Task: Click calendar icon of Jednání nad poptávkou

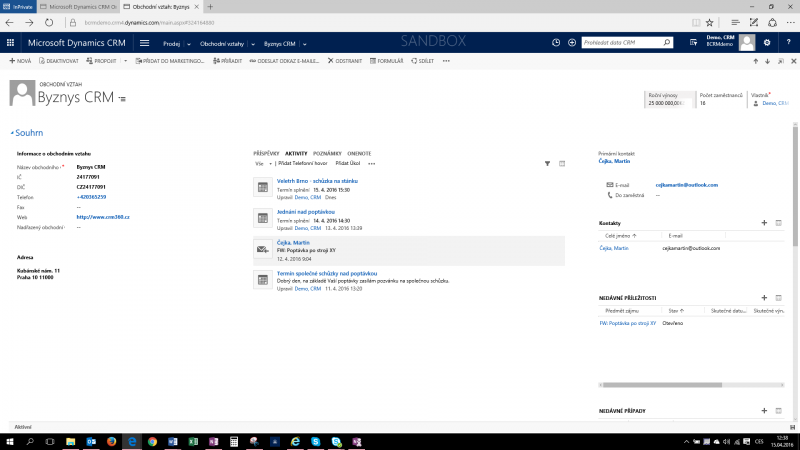Action: point(263,218)
